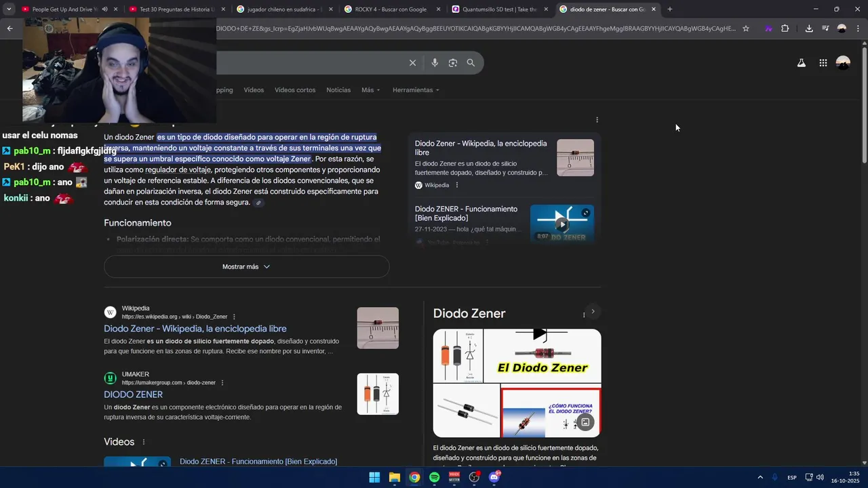This screenshot has height=488, width=868.
Task: Expand the Herramientas dropdown
Action: 416,90
